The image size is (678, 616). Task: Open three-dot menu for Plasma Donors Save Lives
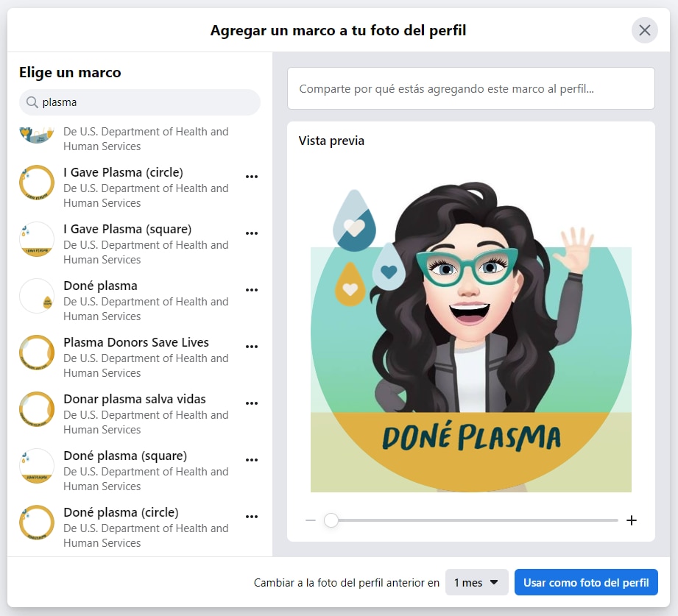coord(252,347)
